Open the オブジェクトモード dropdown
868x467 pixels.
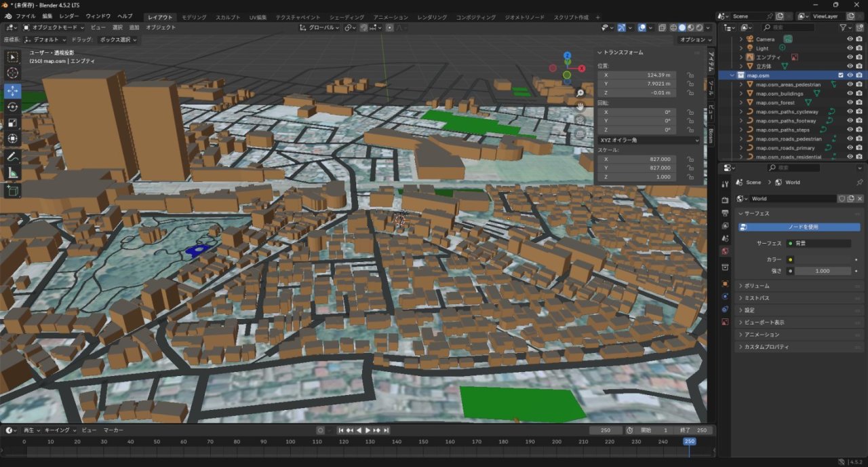pos(54,28)
